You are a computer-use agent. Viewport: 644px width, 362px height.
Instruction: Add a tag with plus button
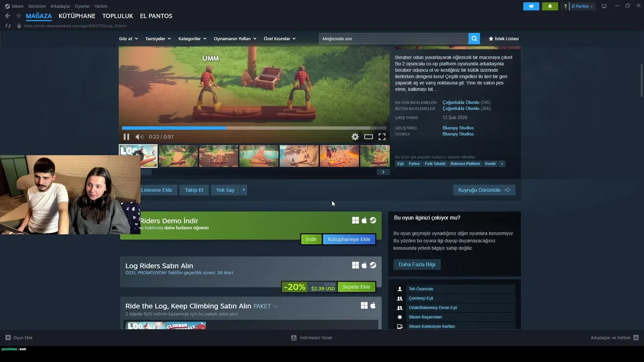(x=502, y=163)
